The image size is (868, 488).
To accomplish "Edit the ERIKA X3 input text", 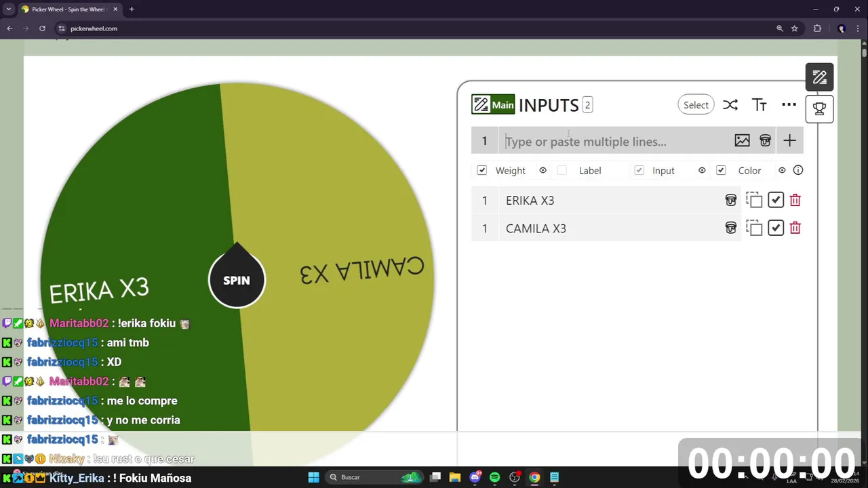I will [610, 200].
